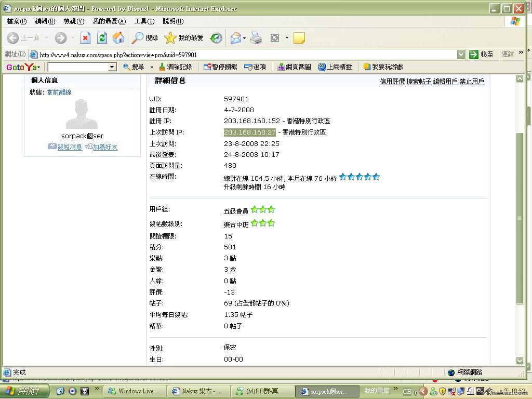This screenshot has height=399, width=532.
Task: Click the 加為好友 link
Action: (105, 147)
